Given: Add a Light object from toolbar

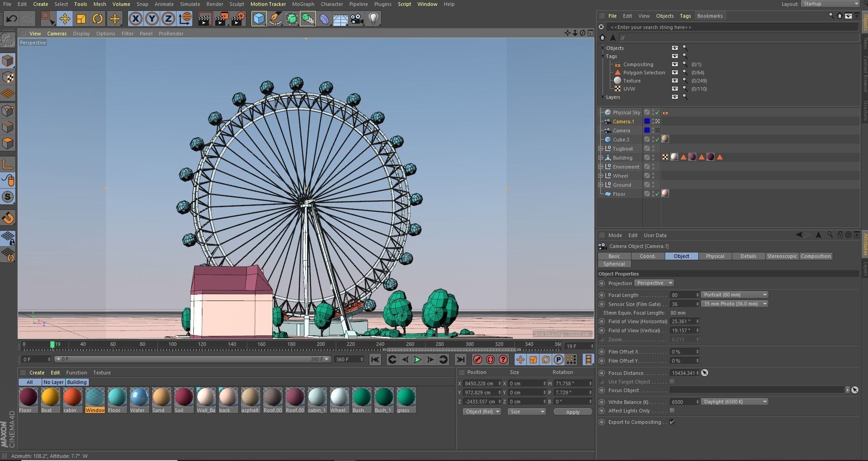Looking at the screenshot, I should 373,19.
